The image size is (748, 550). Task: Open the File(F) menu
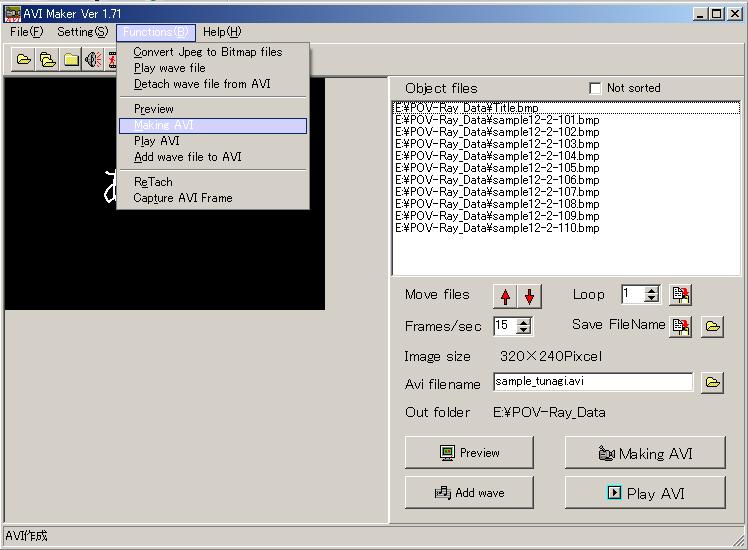pyautogui.click(x=26, y=32)
